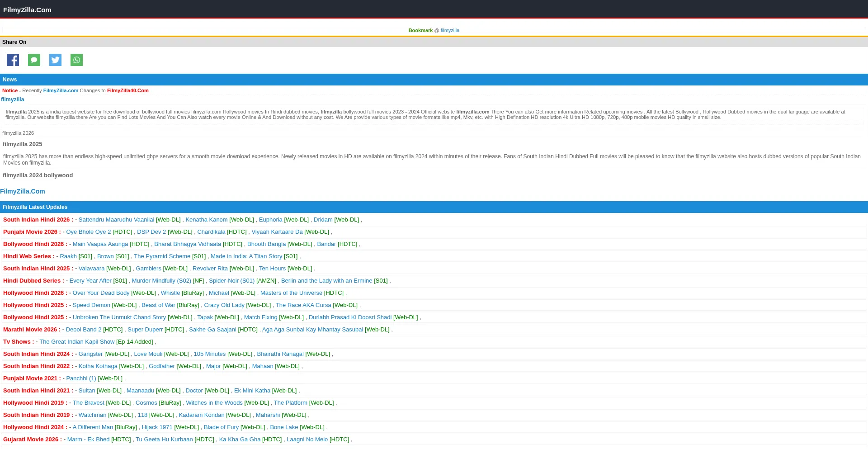Open Oye Bhole Oye 2 movie
This screenshot has width=868, height=449.
point(89,232)
